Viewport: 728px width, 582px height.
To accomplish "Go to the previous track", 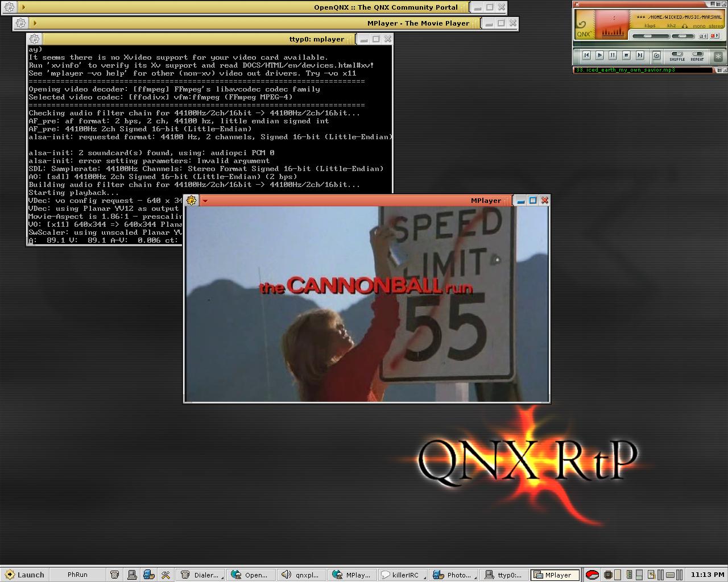I will (586, 55).
